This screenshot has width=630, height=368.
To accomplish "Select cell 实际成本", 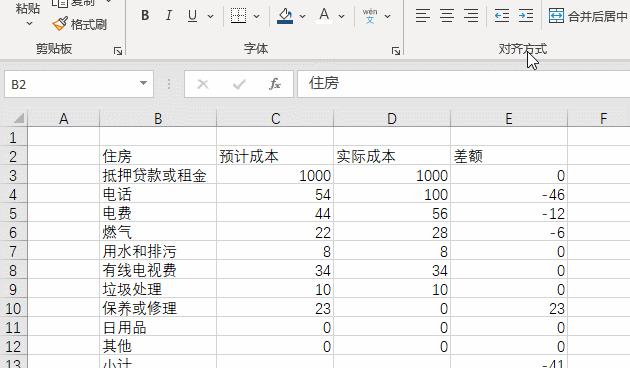I will [392, 156].
